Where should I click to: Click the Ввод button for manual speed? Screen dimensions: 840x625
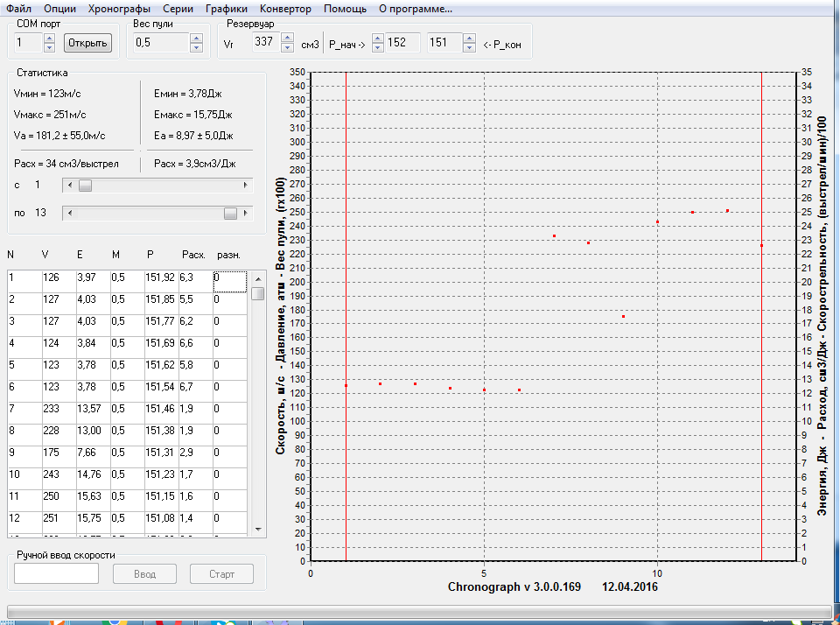click(144, 574)
